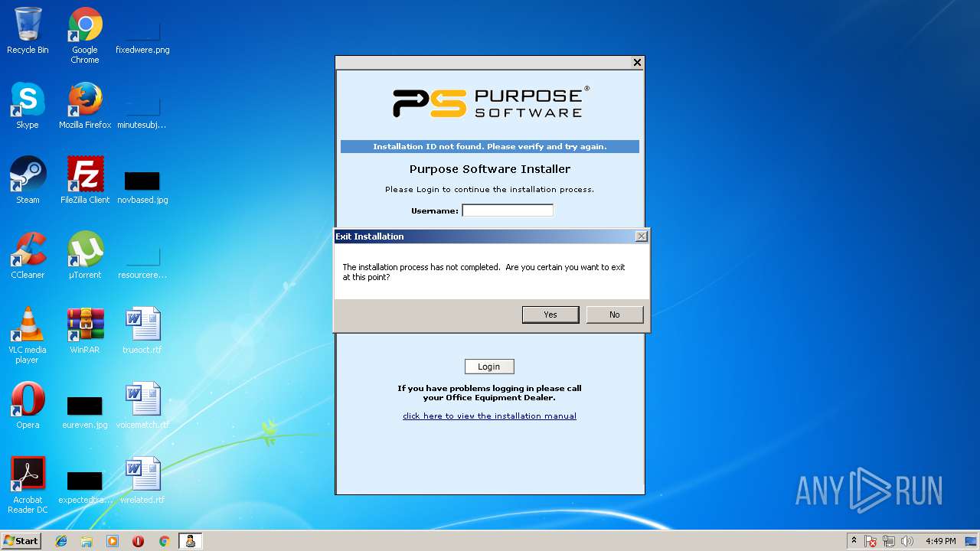The image size is (980, 551).
Task: Open Windows Media Player from taskbar
Action: click(x=113, y=541)
